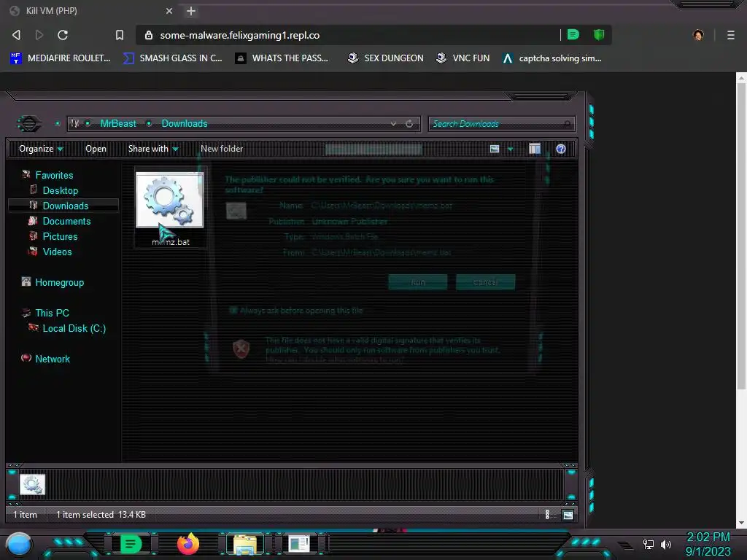Refresh the Downloads folder view
This screenshot has width=747, height=560.
pyautogui.click(x=409, y=124)
